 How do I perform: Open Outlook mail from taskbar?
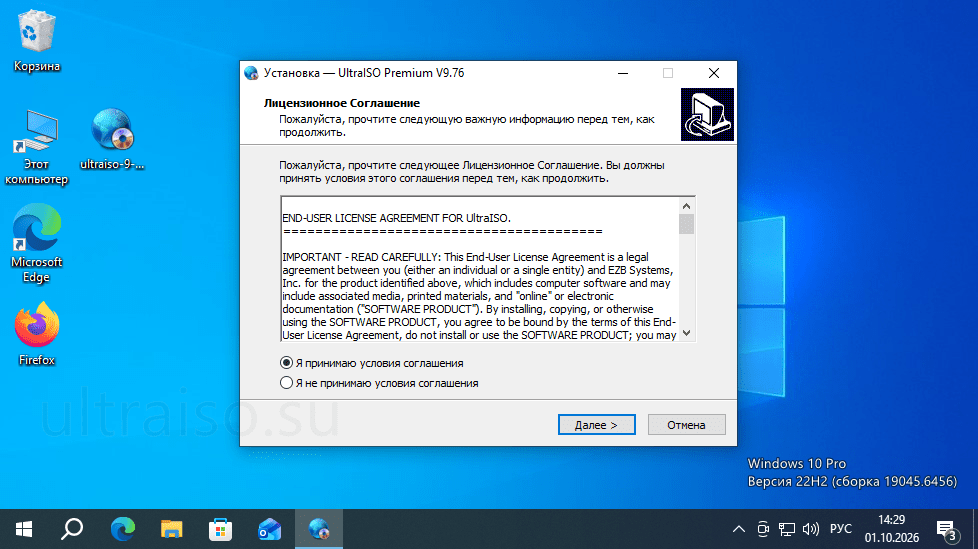tap(269, 529)
